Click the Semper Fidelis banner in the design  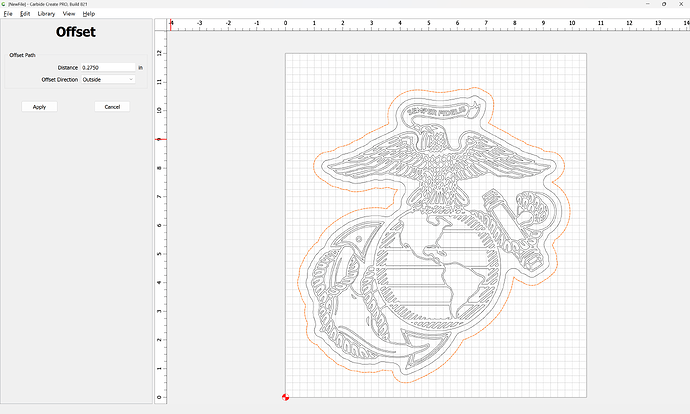[x=443, y=110]
